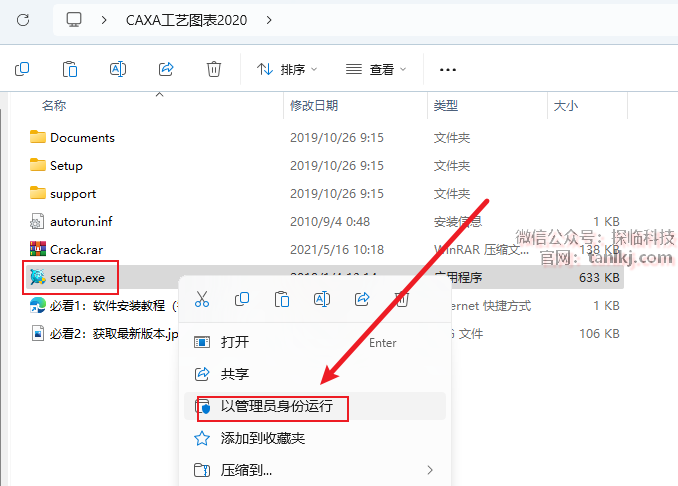Screen dimensions: 678x486
Task: Sort by the 名称 column header
Action: click(54, 106)
